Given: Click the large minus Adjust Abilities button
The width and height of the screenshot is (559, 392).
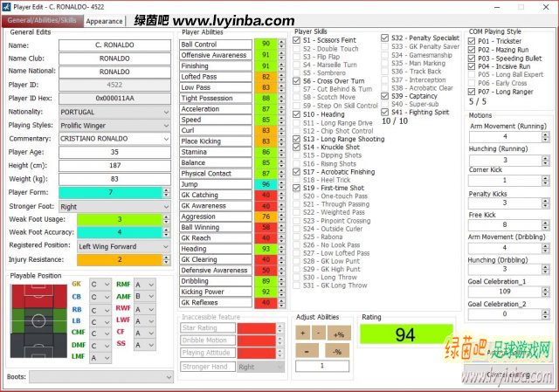Looking at the screenshot, I should pos(307,351).
